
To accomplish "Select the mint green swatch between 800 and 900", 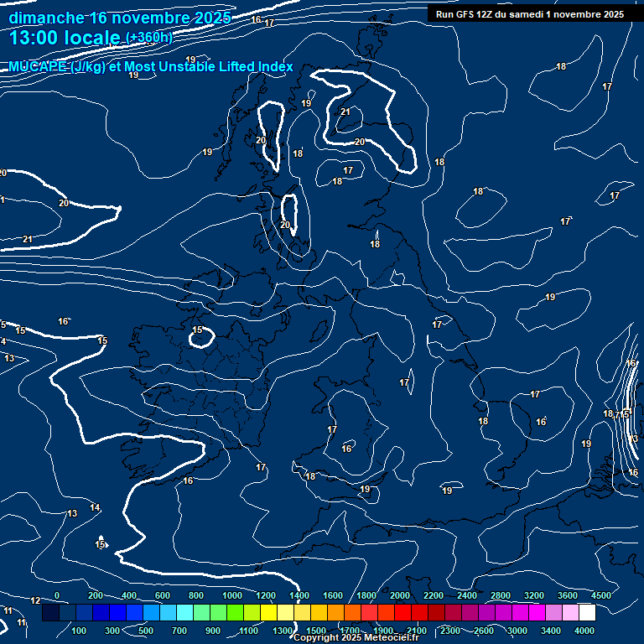I will [x=201, y=612].
